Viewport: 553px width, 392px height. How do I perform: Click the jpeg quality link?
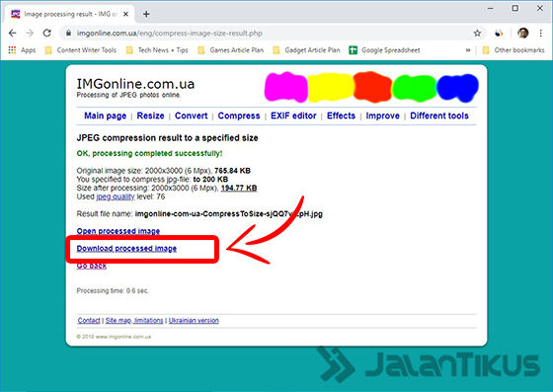pyautogui.click(x=116, y=196)
